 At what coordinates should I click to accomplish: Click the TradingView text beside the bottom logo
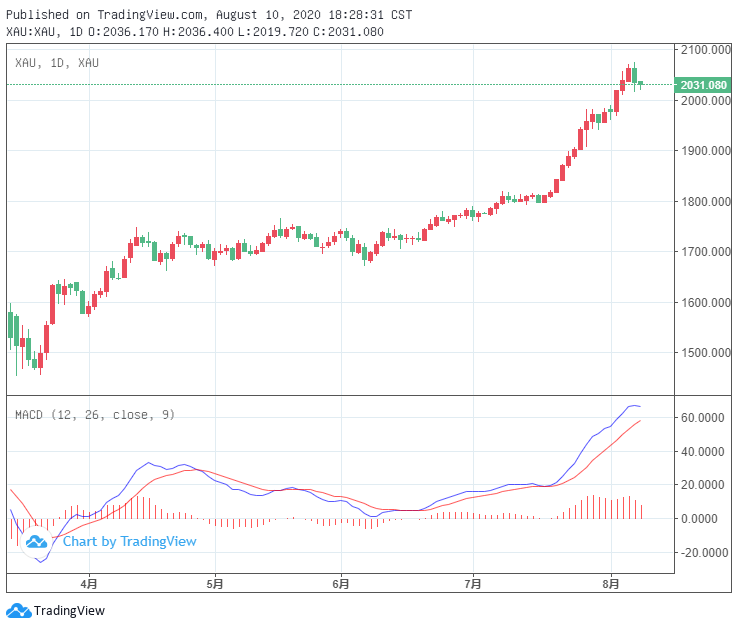(x=69, y=610)
